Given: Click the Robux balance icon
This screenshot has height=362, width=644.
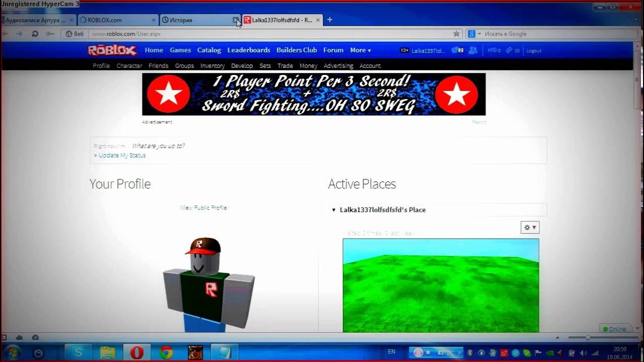Looking at the screenshot, I should click(x=494, y=50).
